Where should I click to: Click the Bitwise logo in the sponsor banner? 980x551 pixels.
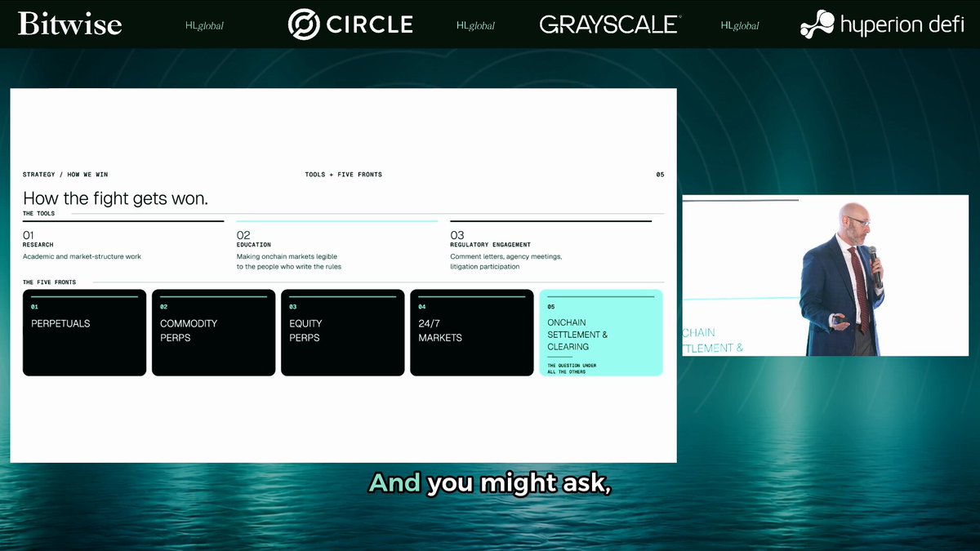click(x=69, y=24)
